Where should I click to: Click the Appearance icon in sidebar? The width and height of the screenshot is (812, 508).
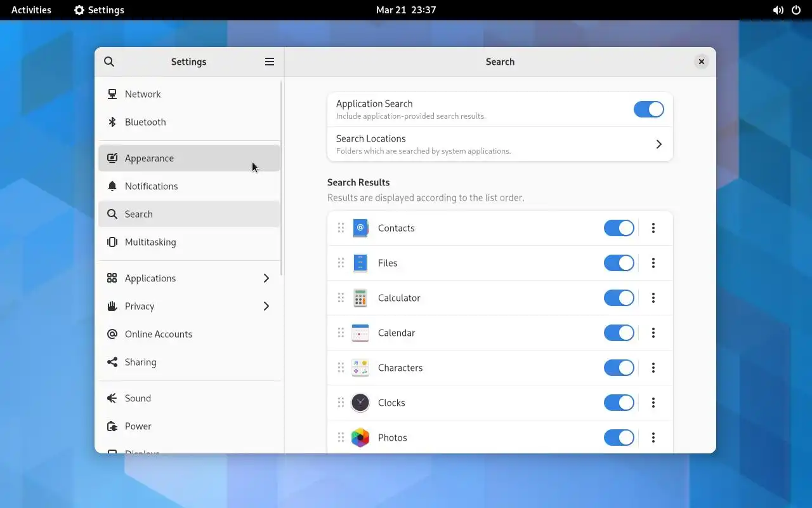click(x=112, y=158)
